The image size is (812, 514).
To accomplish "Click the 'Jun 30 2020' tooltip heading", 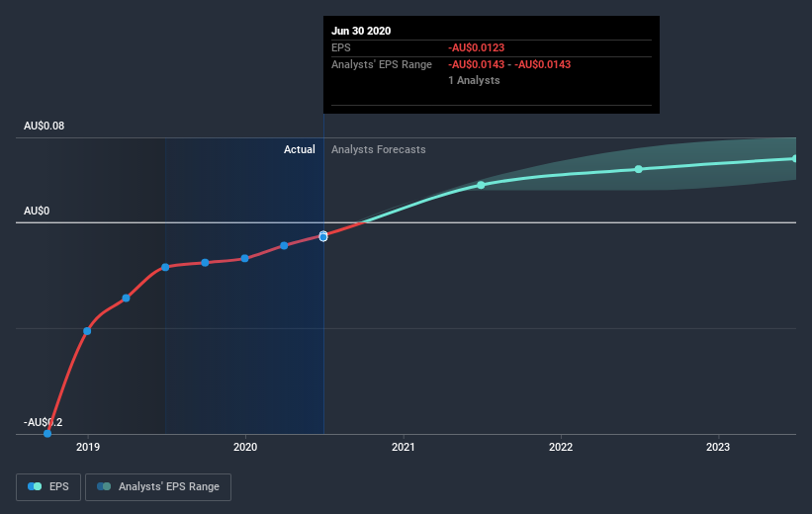I will [361, 31].
